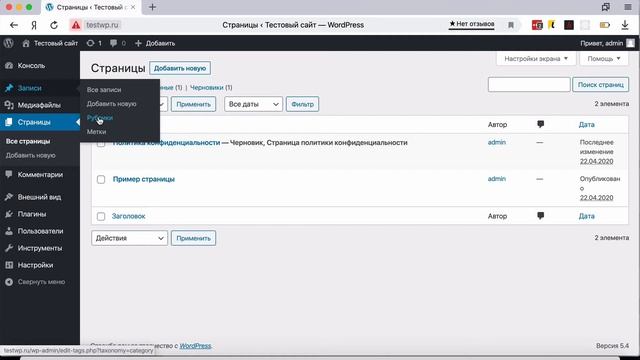This screenshot has width=640, height=360.
Task: Open the updates counter in admin bar
Action: point(94,43)
